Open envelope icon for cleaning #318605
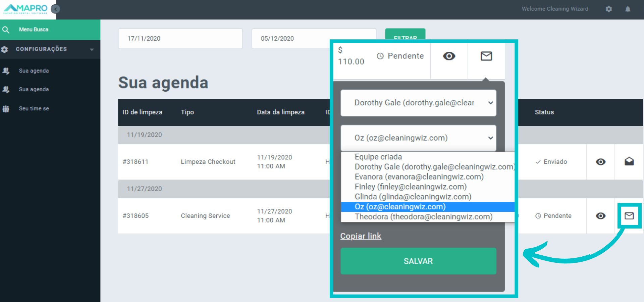This screenshot has width=644, height=302. pos(629,216)
